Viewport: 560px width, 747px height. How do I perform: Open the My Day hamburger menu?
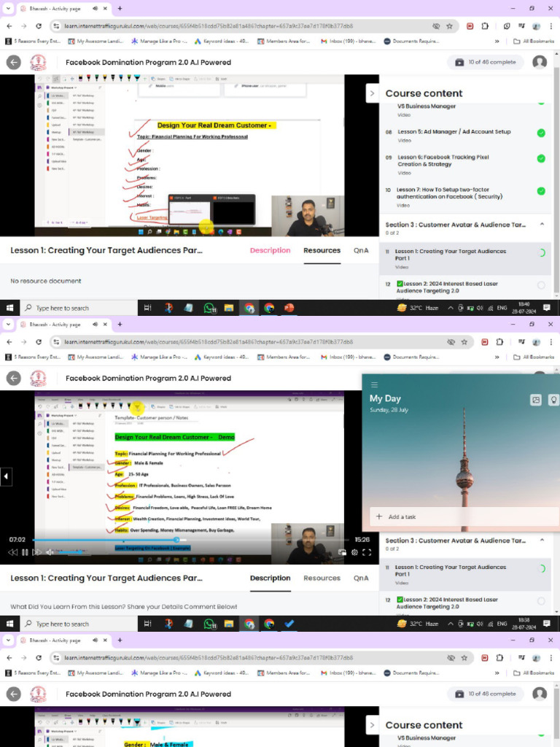tap(374, 384)
